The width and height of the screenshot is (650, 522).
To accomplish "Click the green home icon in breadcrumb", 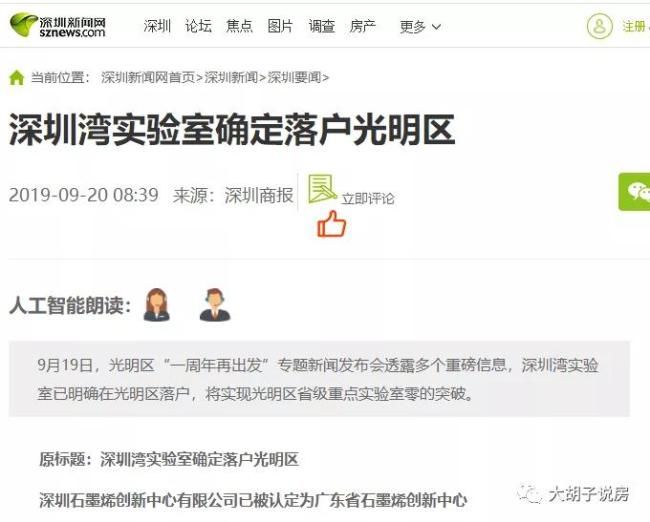I will pyautogui.click(x=17, y=78).
